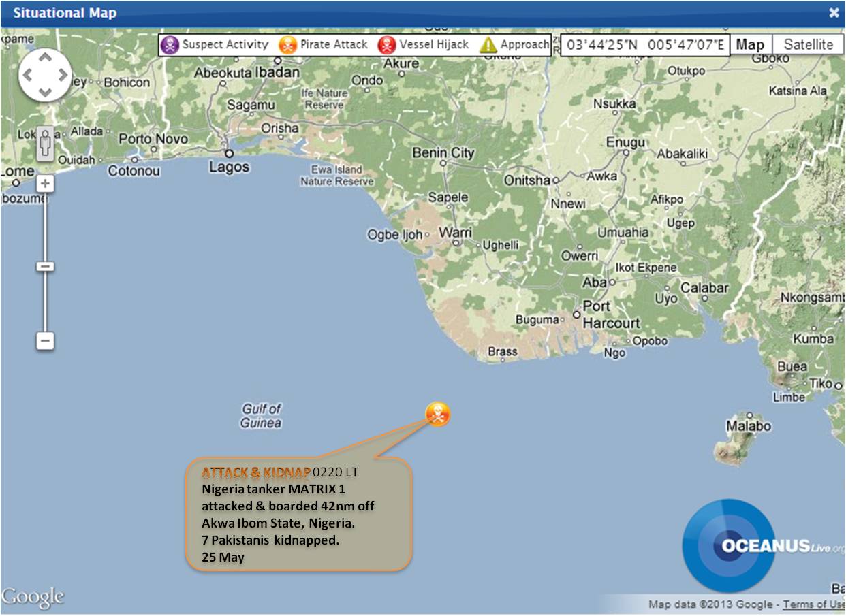Click the yellow Approach warning legend icon
This screenshot has height=616, width=846.
(488, 45)
